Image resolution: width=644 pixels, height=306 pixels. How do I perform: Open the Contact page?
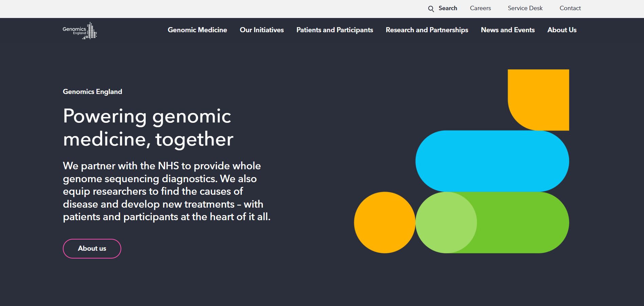click(570, 8)
